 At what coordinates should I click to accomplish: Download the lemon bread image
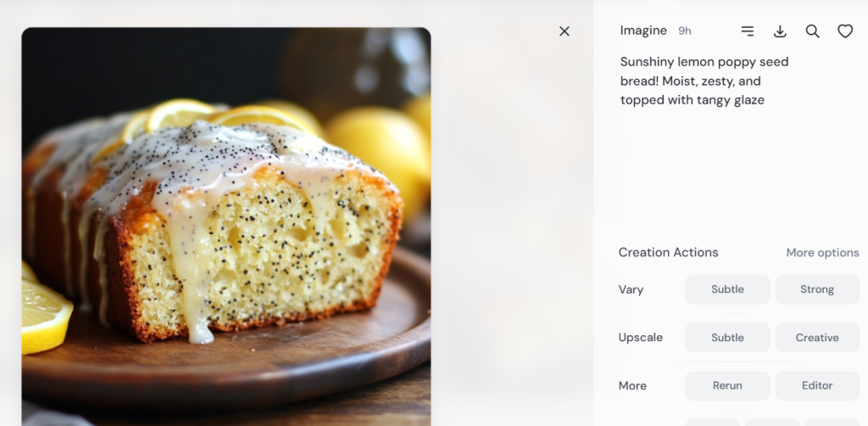coord(780,31)
